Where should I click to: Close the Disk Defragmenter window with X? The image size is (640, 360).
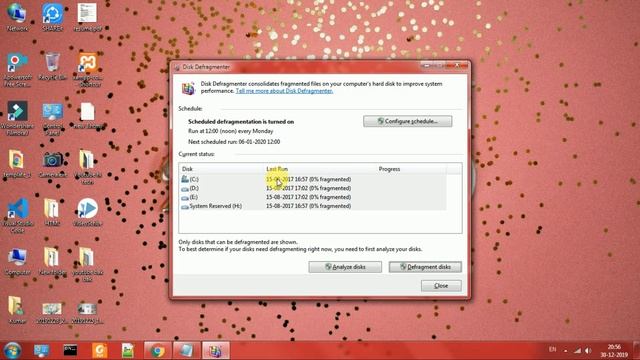(x=458, y=66)
